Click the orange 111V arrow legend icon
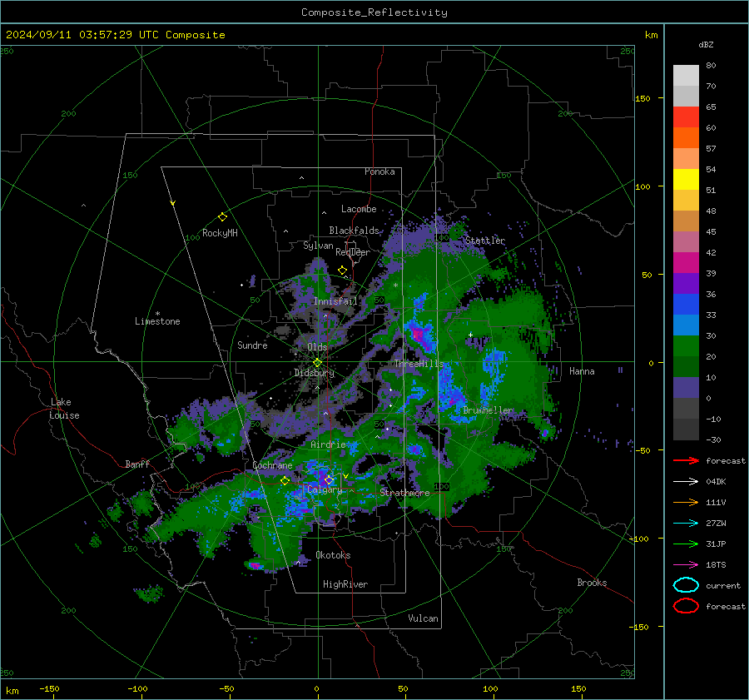The width and height of the screenshot is (749, 700). (x=686, y=502)
